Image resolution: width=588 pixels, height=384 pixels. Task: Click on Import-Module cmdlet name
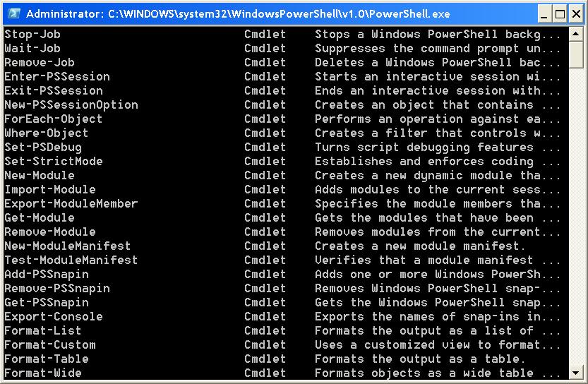click(50, 190)
